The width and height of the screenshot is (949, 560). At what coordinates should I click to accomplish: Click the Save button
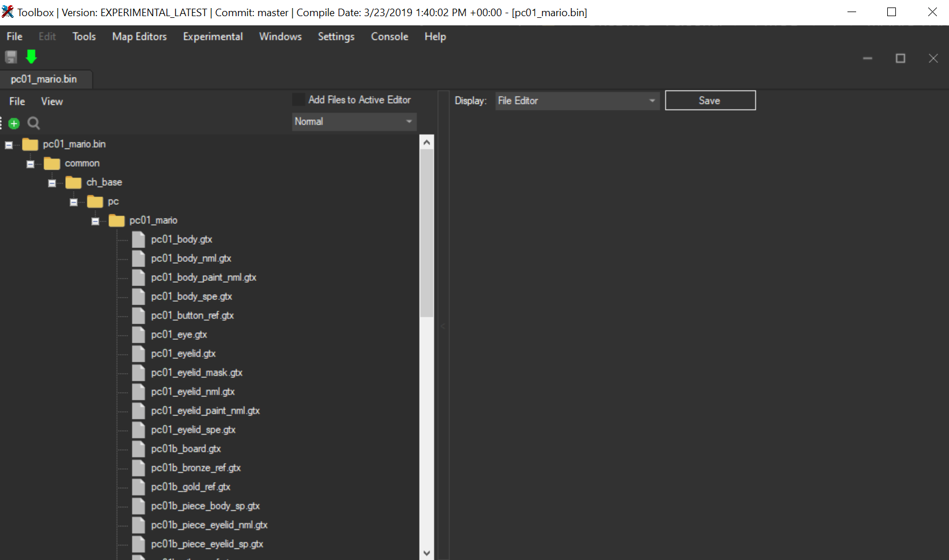point(710,100)
